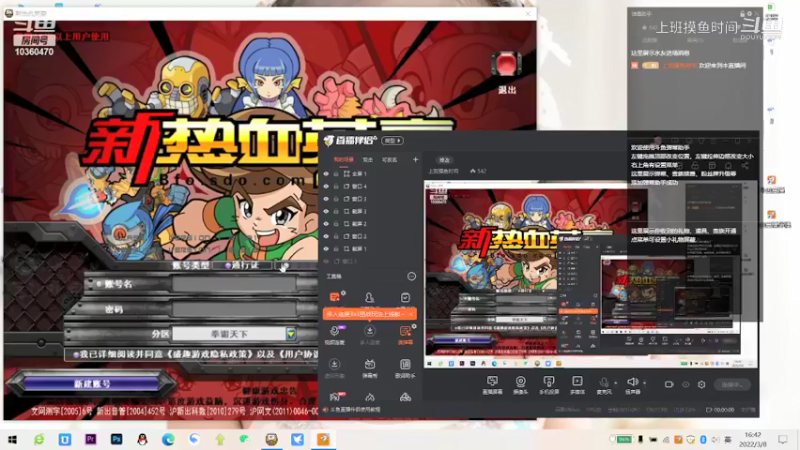Open QQ penguin from taskbar
800x450 pixels.
142,439
